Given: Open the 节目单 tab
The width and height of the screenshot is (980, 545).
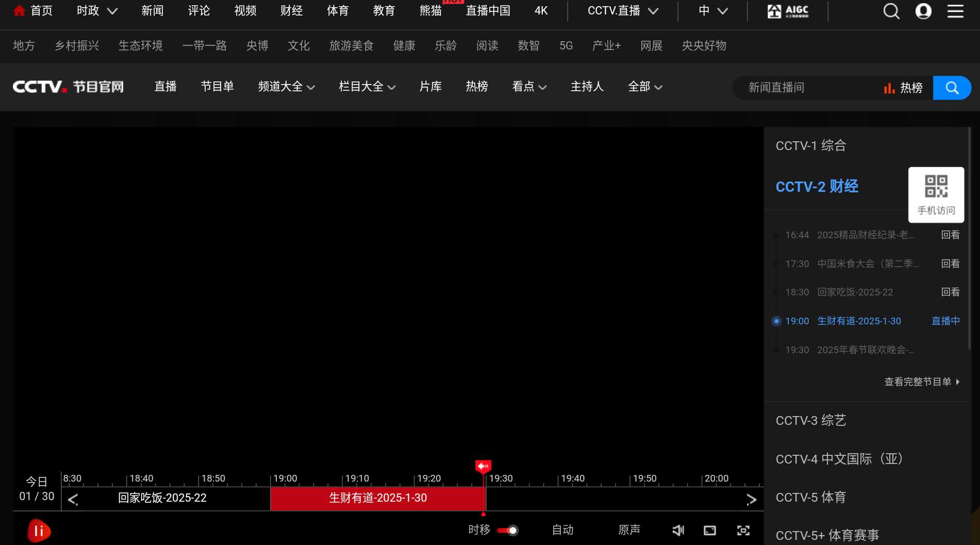Looking at the screenshot, I should click(x=217, y=87).
